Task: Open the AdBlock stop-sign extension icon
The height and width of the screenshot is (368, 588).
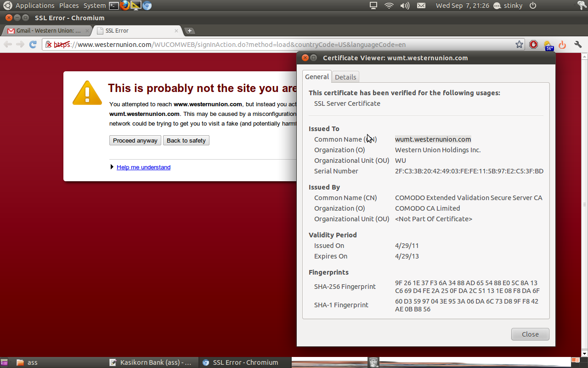Action: pos(533,45)
